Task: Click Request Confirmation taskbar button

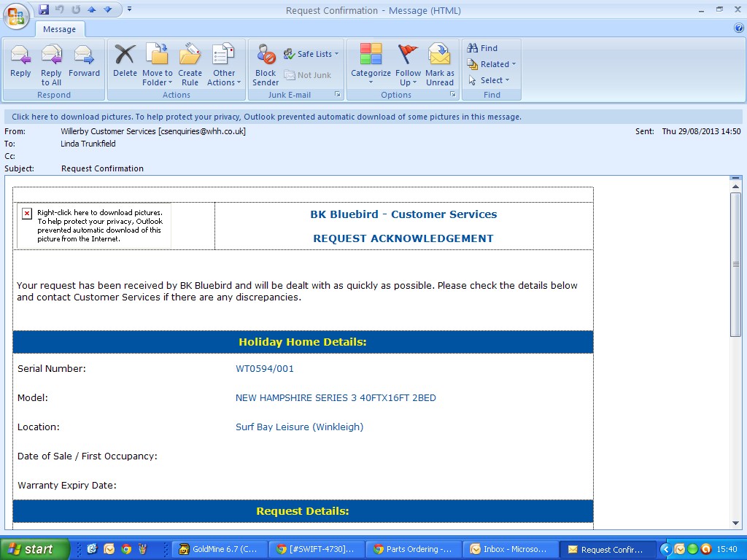Action: click(x=608, y=549)
